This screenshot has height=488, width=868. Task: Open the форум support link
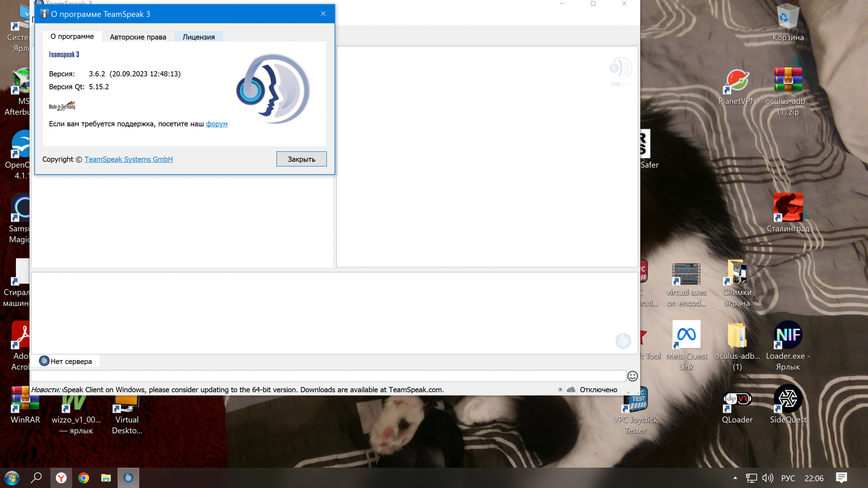point(217,124)
